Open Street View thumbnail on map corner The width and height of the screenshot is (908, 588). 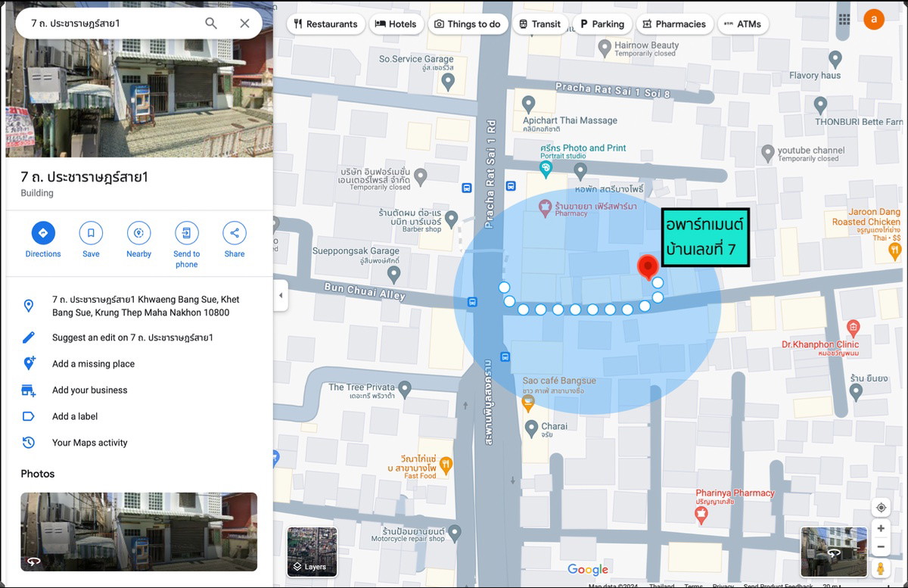pos(834,552)
